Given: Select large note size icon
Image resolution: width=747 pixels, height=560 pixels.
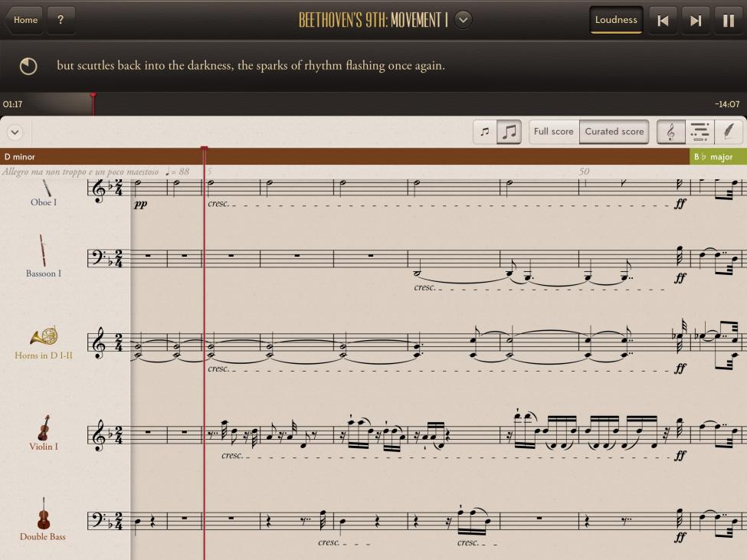Looking at the screenshot, I should 509,132.
